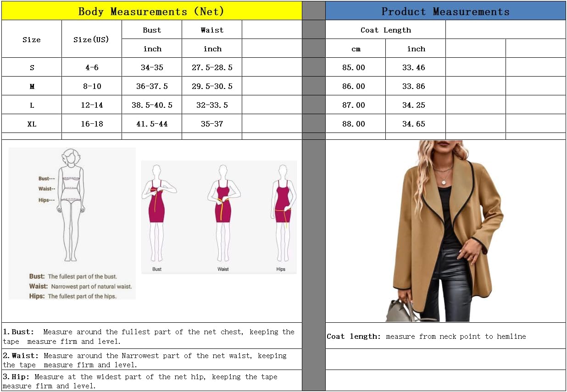Select US size cell '4-6'

pyautogui.click(x=92, y=67)
